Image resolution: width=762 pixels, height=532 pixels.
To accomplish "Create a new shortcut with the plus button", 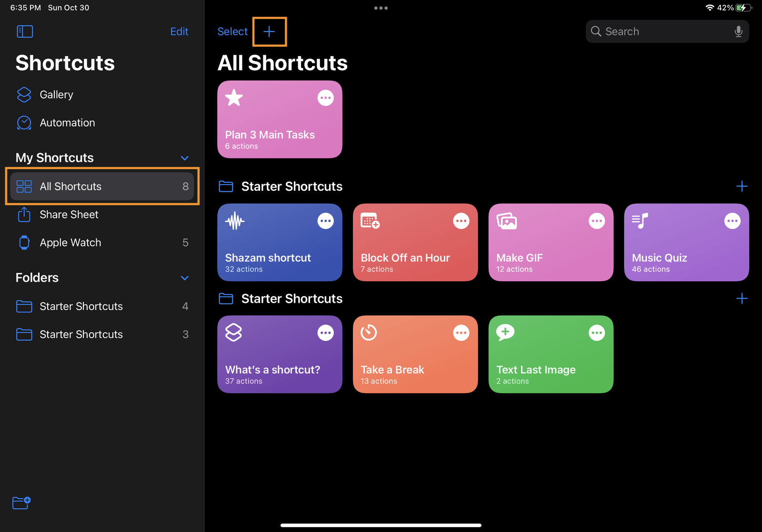I will click(x=269, y=31).
